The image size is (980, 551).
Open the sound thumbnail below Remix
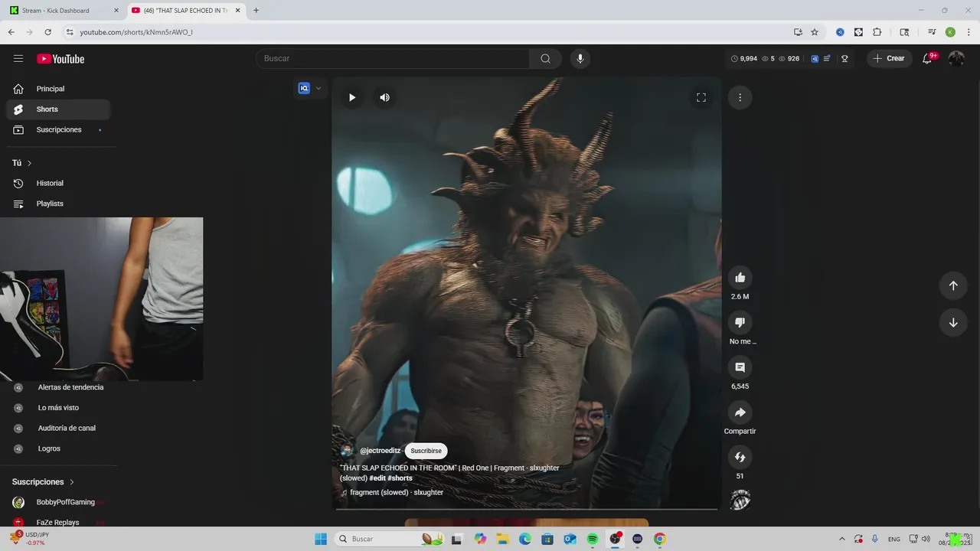tap(740, 500)
